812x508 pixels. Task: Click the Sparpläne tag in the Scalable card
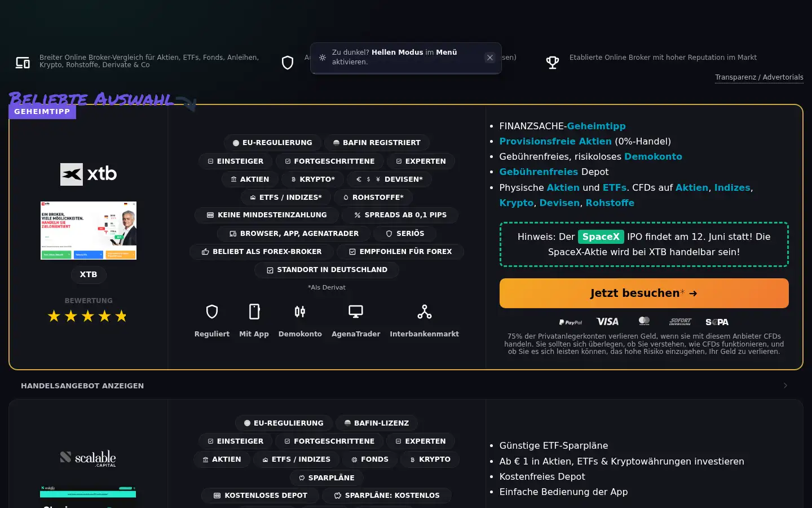[x=326, y=478]
